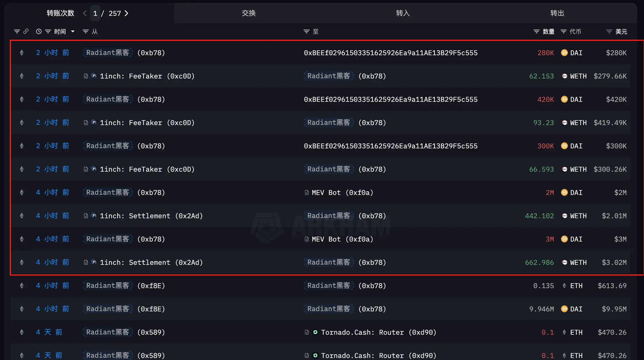Expand the 时间 sort dropdown arrow

[x=73, y=31]
